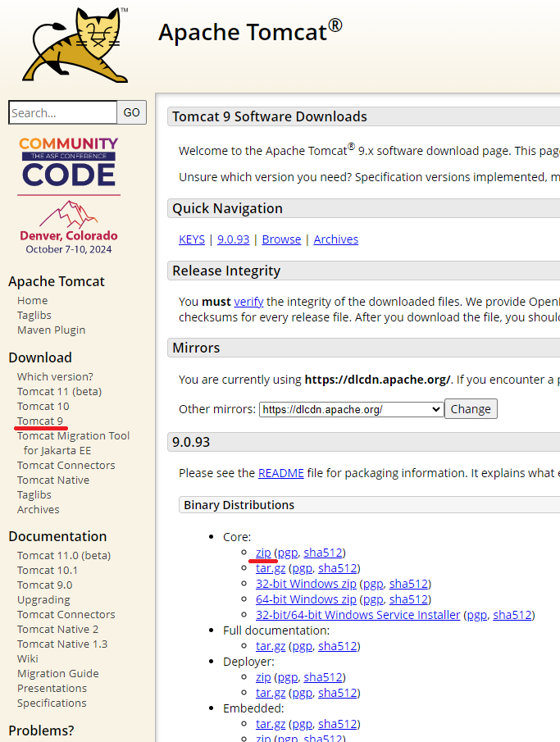Go to Home in the sidebar
Image resolution: width=560 pixels, height=742 pixels.
32,301
